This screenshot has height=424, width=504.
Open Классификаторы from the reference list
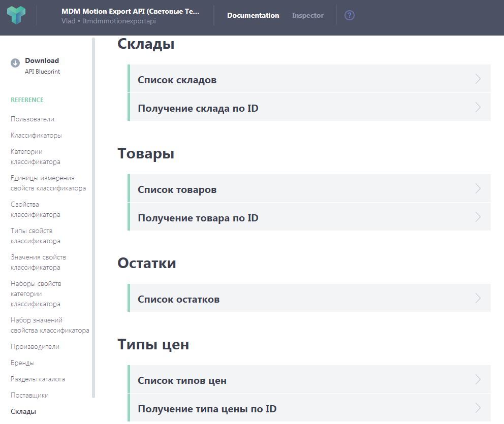(36, 135)
